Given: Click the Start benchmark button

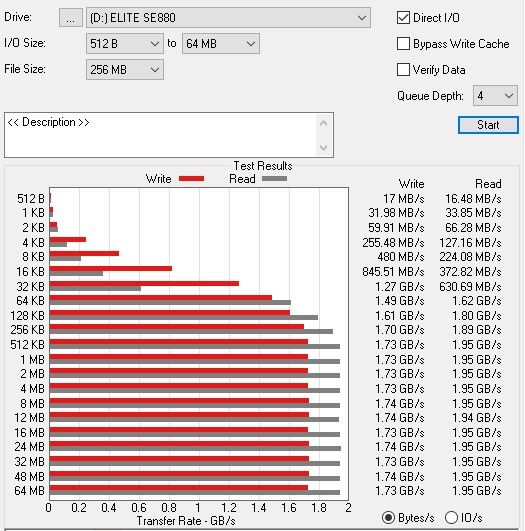Looking at the screenshot, I should (488, 125).
